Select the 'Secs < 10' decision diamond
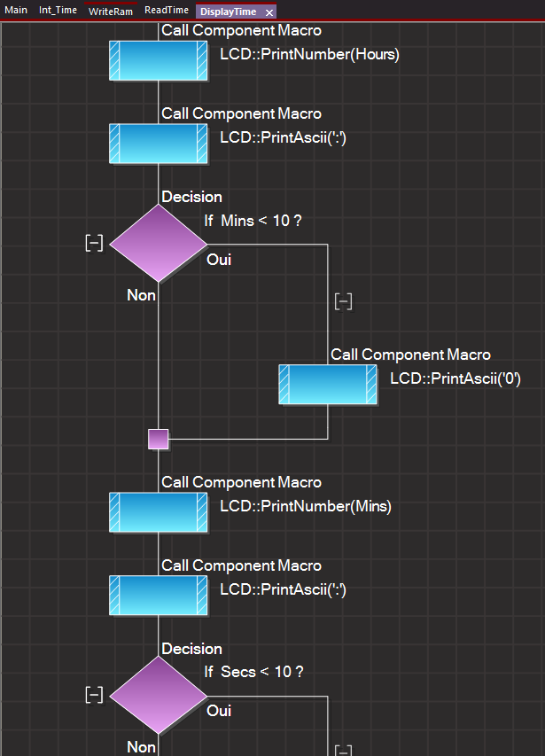 point(158,695)
